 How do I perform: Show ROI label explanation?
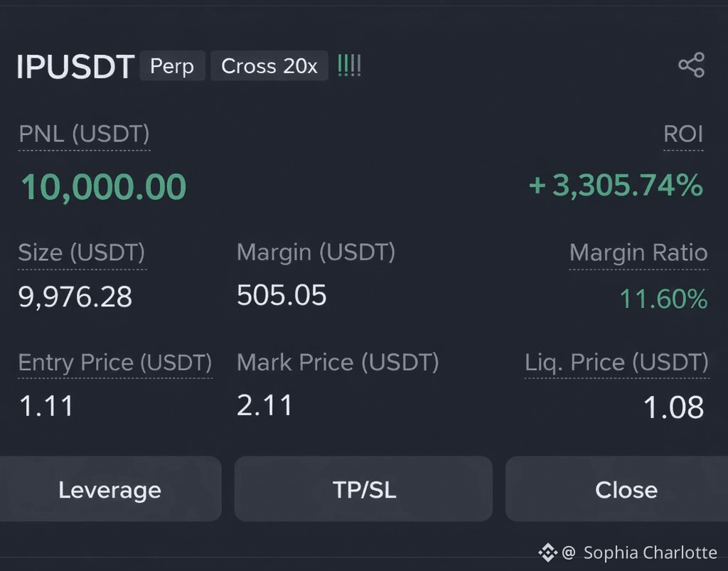coord(683,134)
